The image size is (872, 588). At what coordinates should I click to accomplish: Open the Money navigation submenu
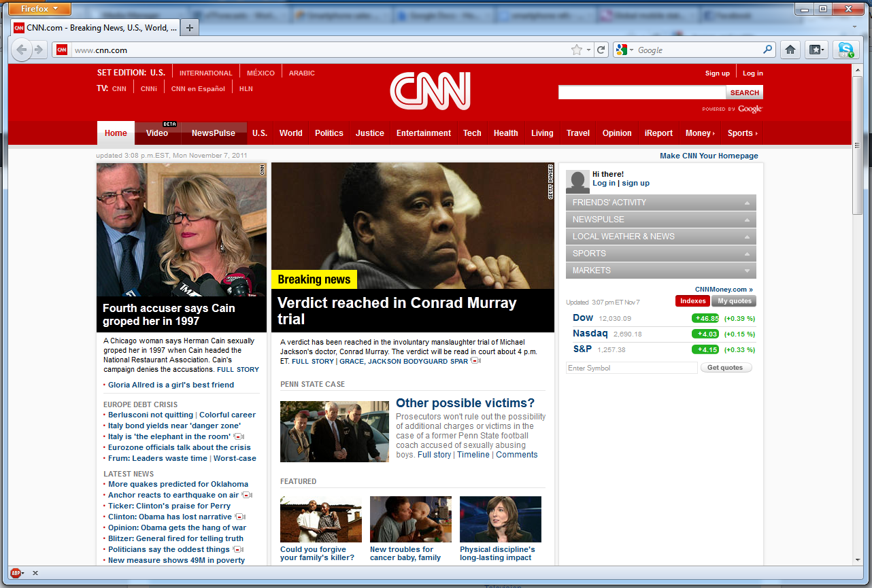(x=700, y=133)
